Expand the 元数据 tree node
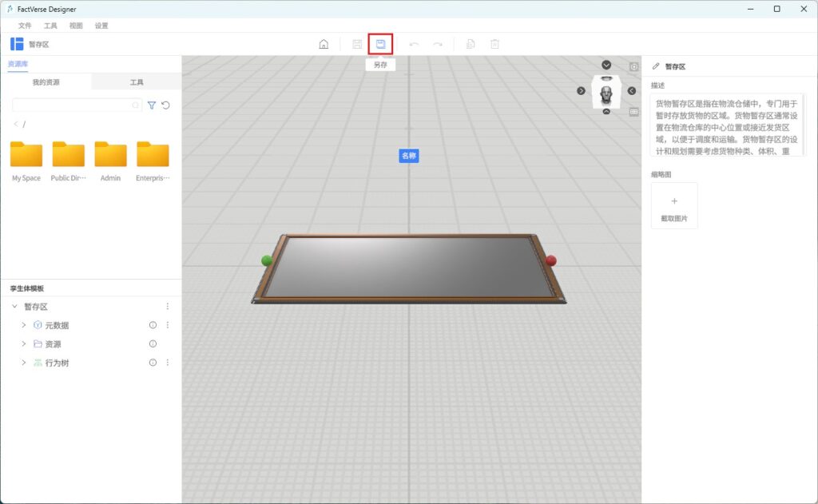The height and width of the screenshot is (504, 818). (x=24, y=325)
